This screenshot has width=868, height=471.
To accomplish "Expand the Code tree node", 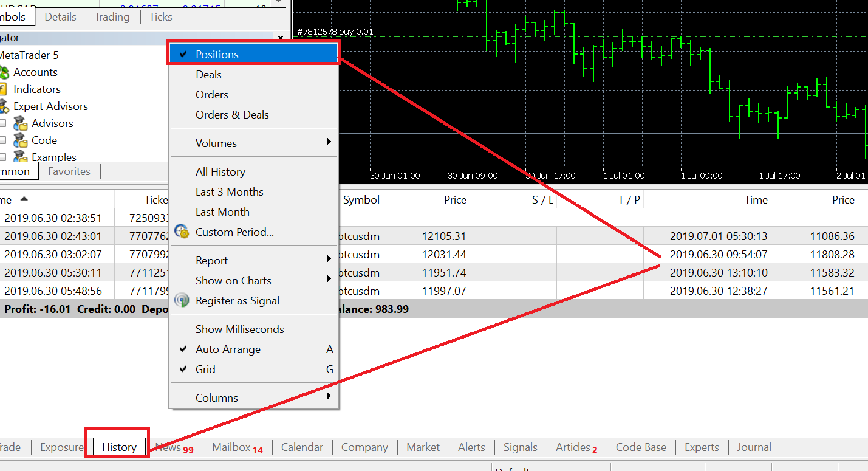I will 2,140.
